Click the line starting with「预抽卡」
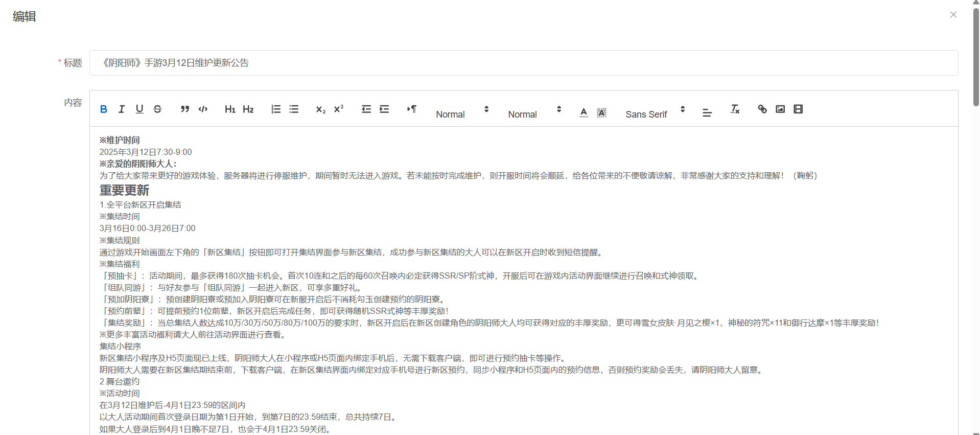The height and width of the screenshot is (435, 980). pos(399,276)
